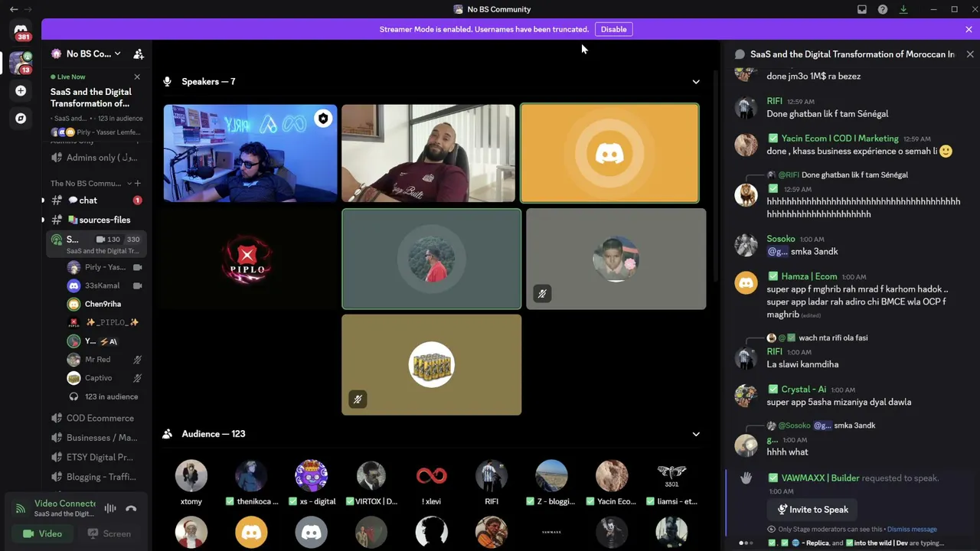Open Yacin Eco... audience avatar
This screenshot has height=551, width=980.
pyautogui.click(x=612, y=475)
